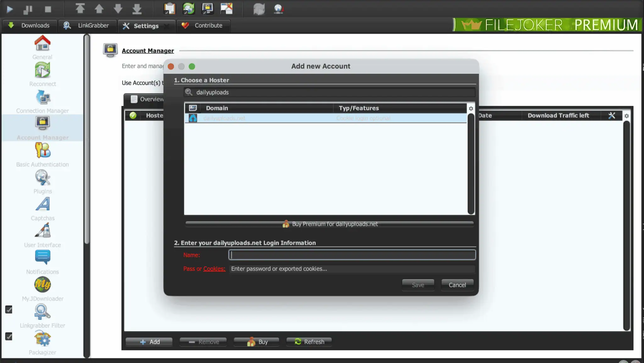Move selection down arrow icon

coord(118,9)
